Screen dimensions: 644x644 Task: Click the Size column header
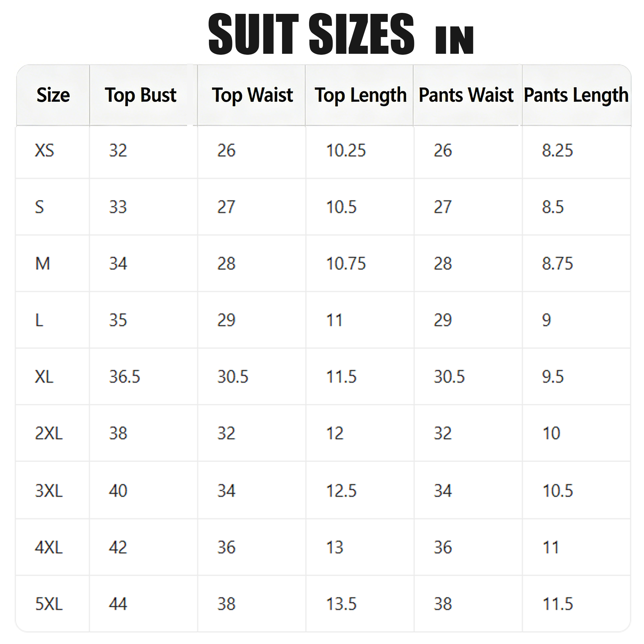tap(53, 95)
